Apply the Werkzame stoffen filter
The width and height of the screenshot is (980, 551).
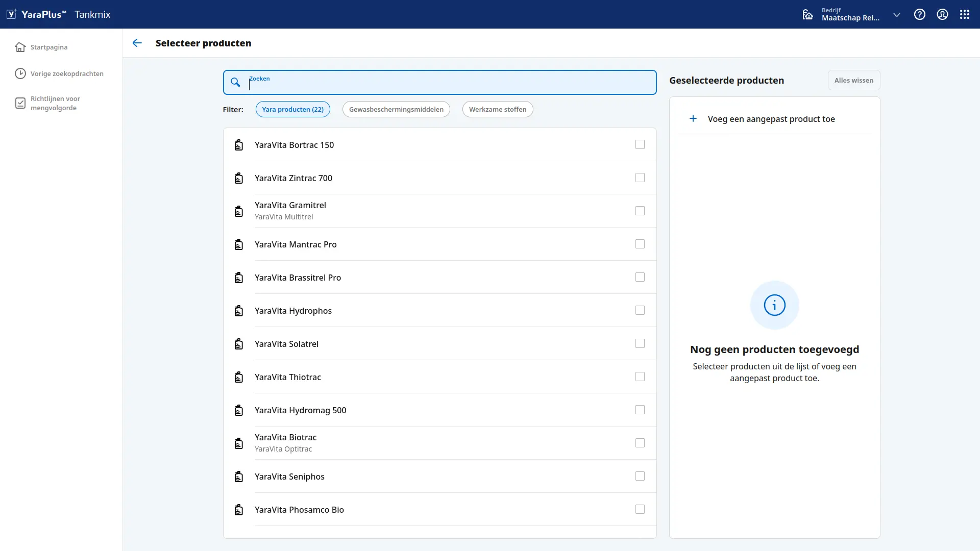click(x=498, y=109)
